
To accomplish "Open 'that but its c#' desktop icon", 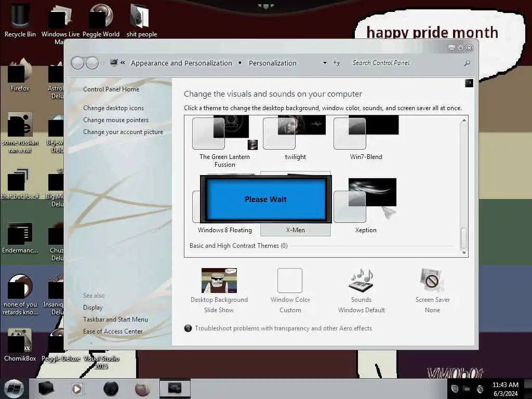I will pyautogui.click(x=20, y=184).
